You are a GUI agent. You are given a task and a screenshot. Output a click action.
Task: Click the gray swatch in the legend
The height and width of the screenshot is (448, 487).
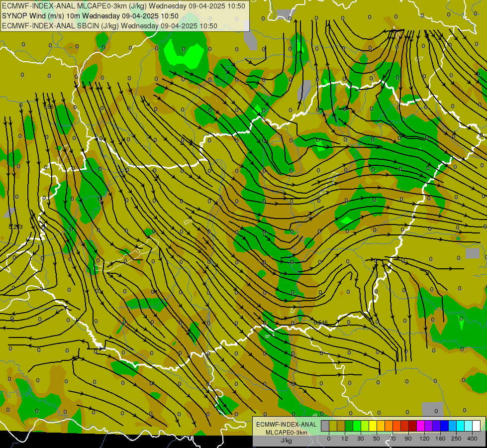click(325, 426)
